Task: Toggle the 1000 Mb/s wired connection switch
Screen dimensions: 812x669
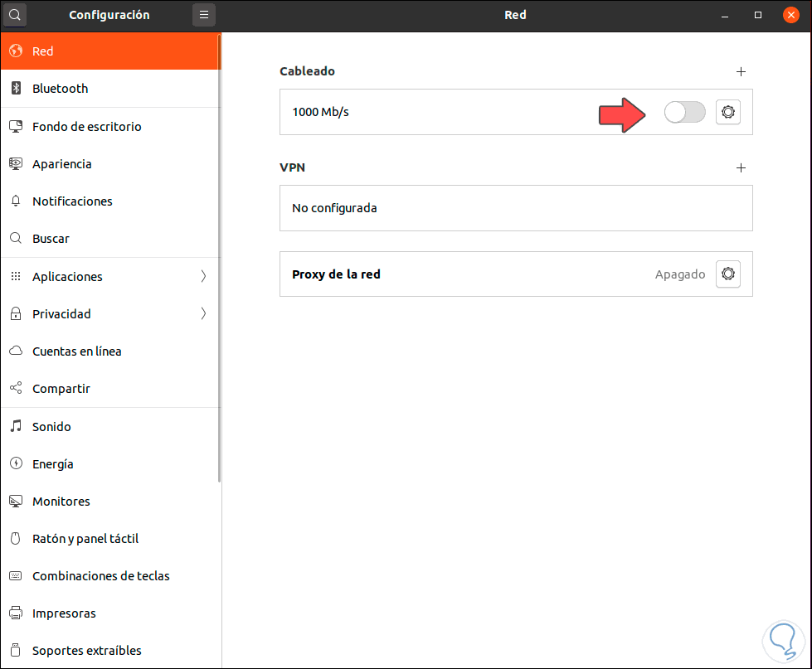Action: coord(685,112)
